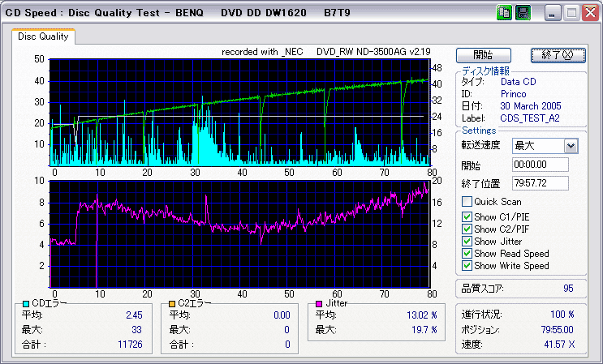The image size is (603, 364).
Task: Click the position value 79:55.00
Action: [558, 330]
